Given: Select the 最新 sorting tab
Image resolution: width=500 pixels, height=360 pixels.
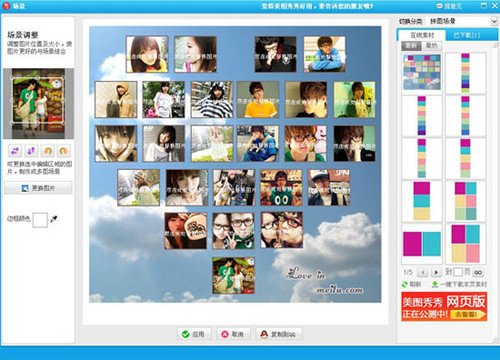Looking at the screenshot, I should tap(411, 45).
